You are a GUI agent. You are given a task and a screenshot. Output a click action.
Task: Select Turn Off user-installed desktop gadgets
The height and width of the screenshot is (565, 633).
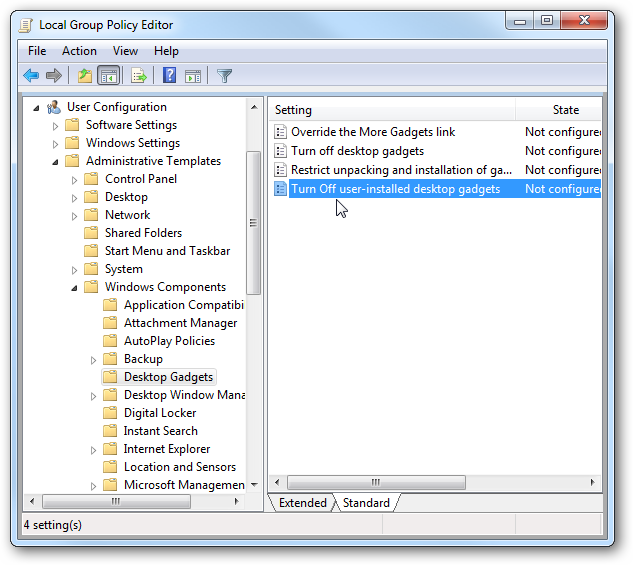pos(396,189)
